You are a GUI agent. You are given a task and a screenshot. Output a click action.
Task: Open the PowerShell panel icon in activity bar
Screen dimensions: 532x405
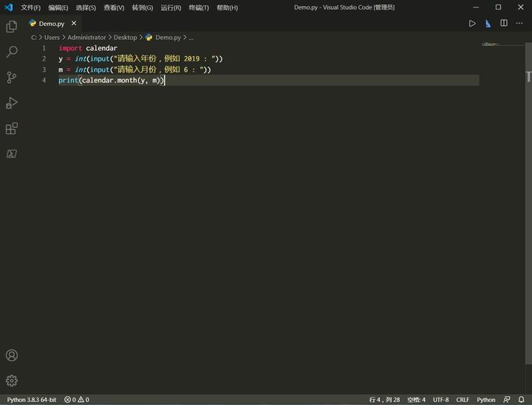(x=12, y=154)
